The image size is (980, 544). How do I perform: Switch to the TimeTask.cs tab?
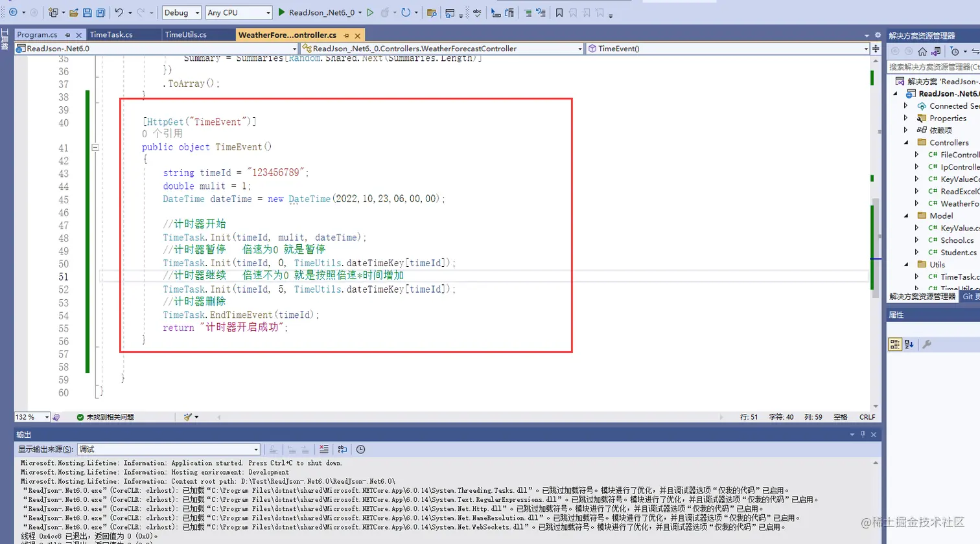click(111, 35)
